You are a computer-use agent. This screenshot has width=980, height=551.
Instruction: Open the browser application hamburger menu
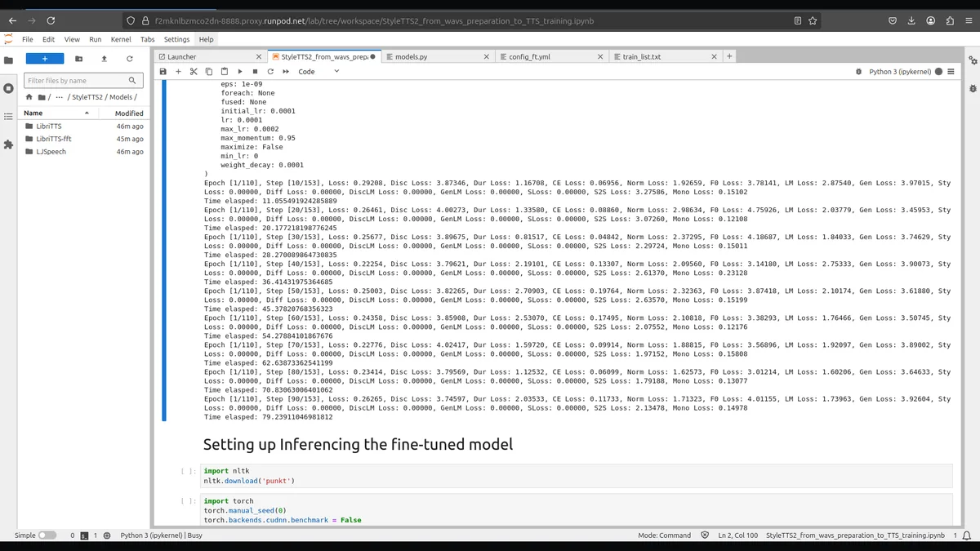pos(969,20)
